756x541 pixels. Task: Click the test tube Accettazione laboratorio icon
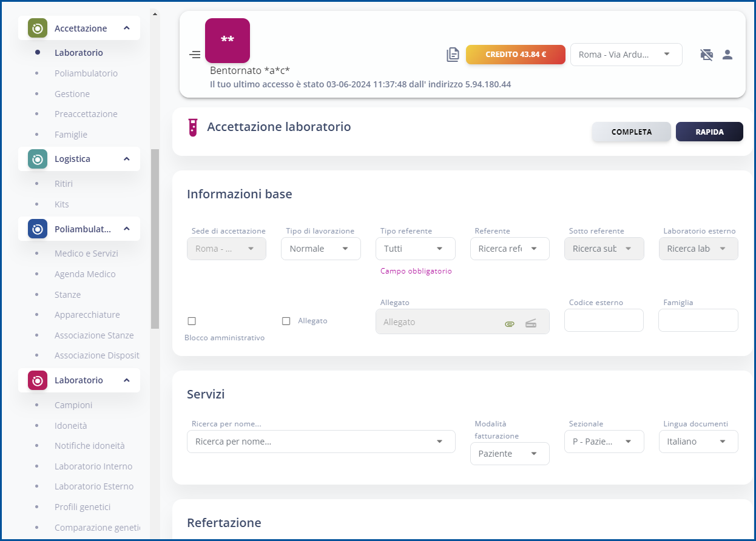(x=193, y=127)
